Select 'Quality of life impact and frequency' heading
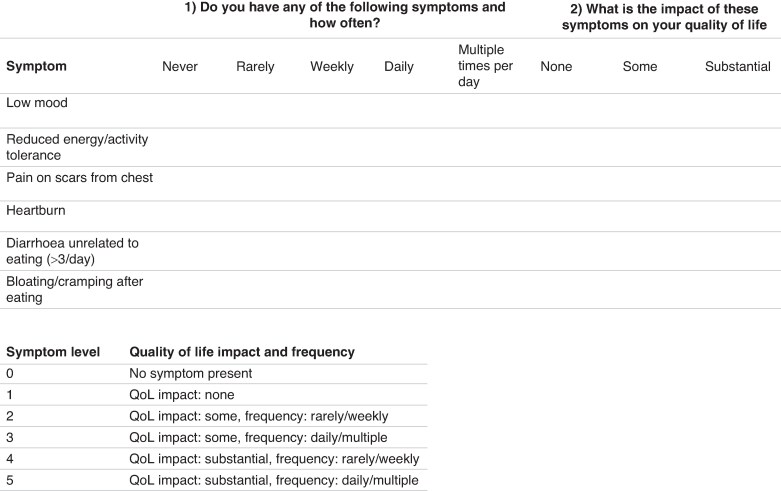Screen dimensions: 781x491 pyautogui.click(x=242, y=352)
